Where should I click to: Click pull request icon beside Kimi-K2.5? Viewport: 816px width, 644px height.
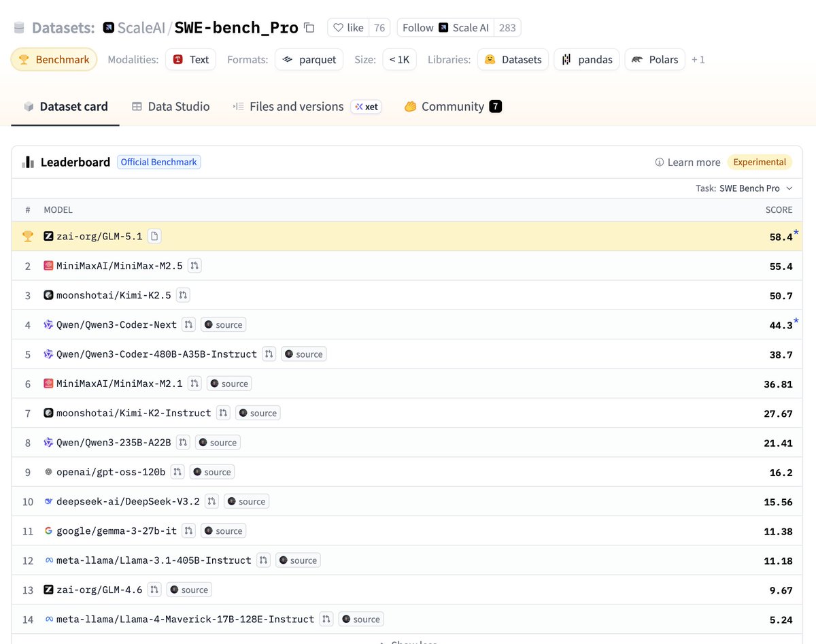point(183,295)
